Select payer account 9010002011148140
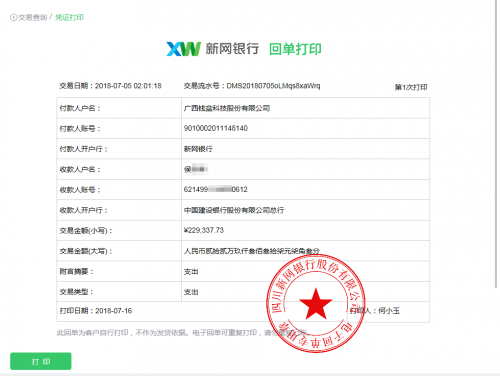500x376 pixels. point(216,128)
